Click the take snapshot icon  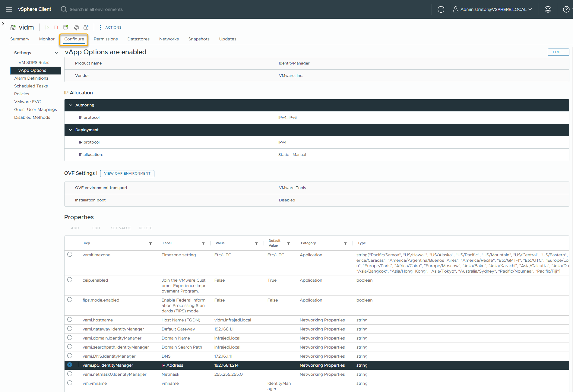pyautogui.click(x=86, y=27)
